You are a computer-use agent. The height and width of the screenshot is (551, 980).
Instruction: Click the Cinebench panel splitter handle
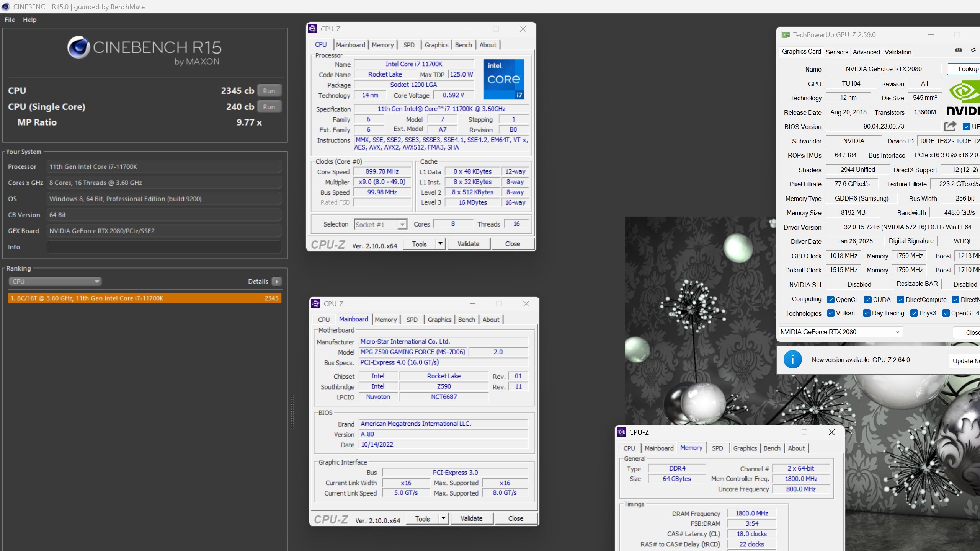pos(293,412)
